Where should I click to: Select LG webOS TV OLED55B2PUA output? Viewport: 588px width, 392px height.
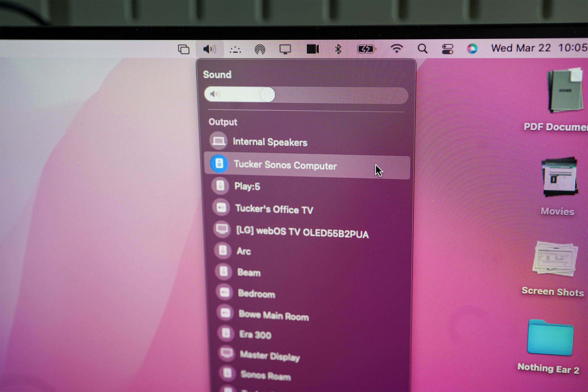tap(302, 232)
